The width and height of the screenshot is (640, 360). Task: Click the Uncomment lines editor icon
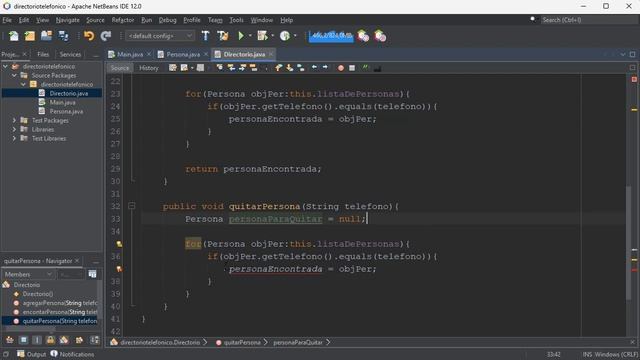pyautogui.click(x=377, y=68)
